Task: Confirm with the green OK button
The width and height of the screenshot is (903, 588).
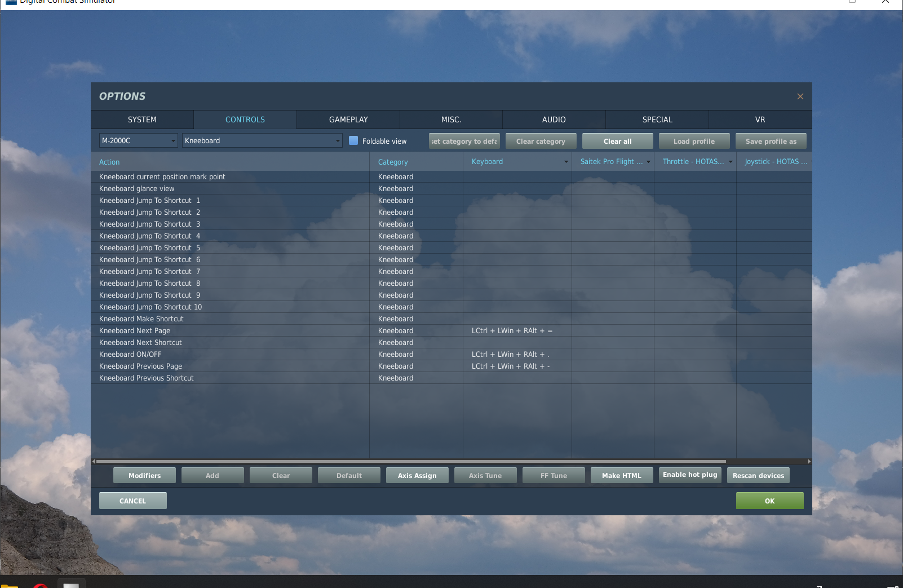Action: coord(770,501)
